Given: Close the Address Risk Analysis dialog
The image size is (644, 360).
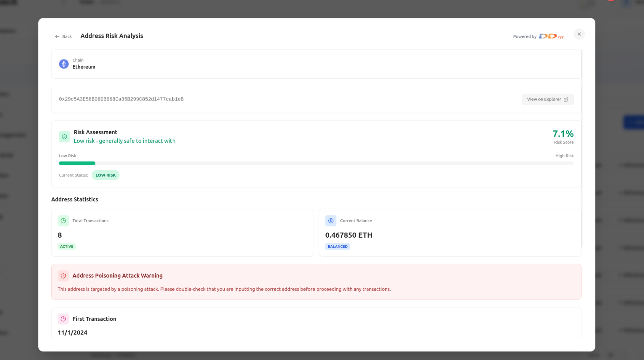Looking at the screenshot, I should point(579,34).
